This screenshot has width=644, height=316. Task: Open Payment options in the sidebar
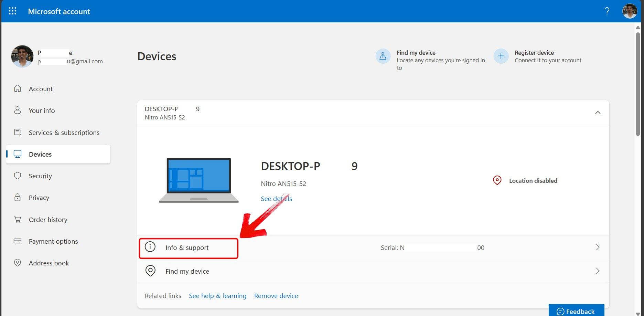click(x=53, y=241)
